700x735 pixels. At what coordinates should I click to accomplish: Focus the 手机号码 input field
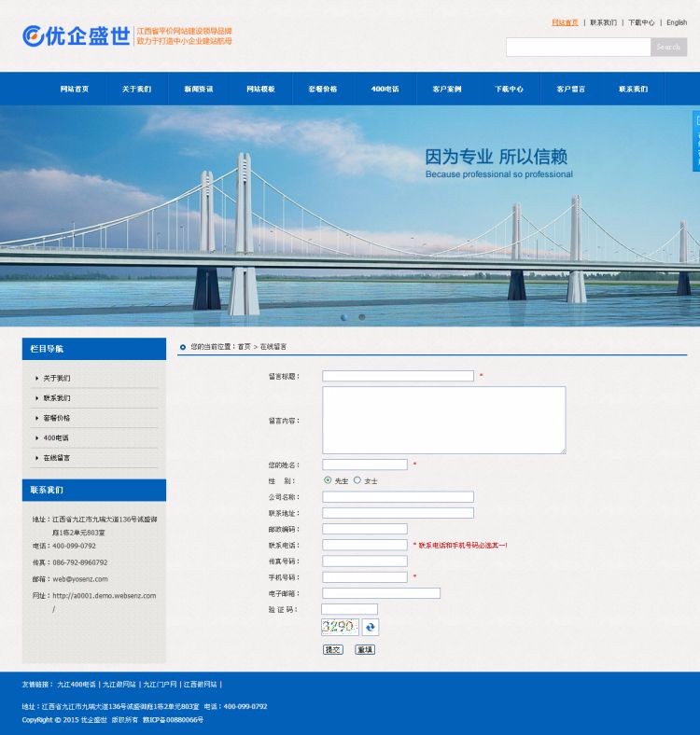point(365,577)
